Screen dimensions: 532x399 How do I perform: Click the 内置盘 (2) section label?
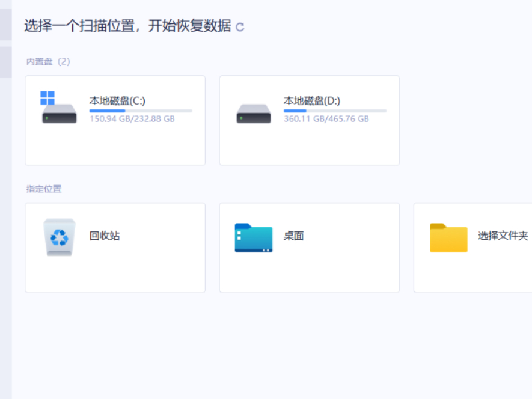(x=48, y=62)
